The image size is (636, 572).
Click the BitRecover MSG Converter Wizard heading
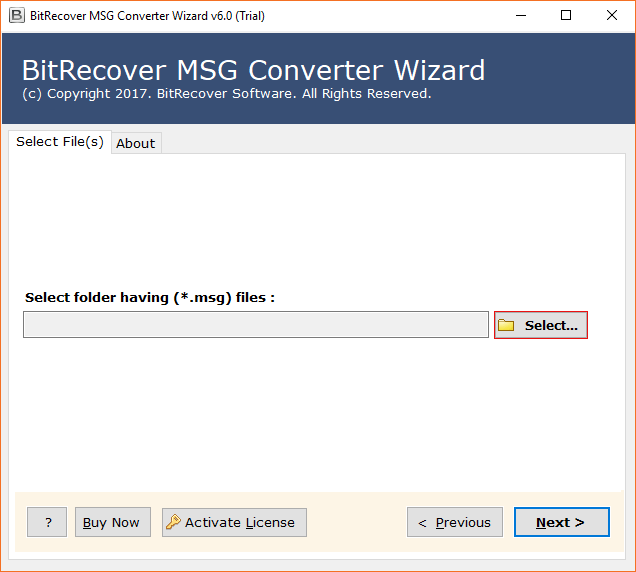pos(253,70)
